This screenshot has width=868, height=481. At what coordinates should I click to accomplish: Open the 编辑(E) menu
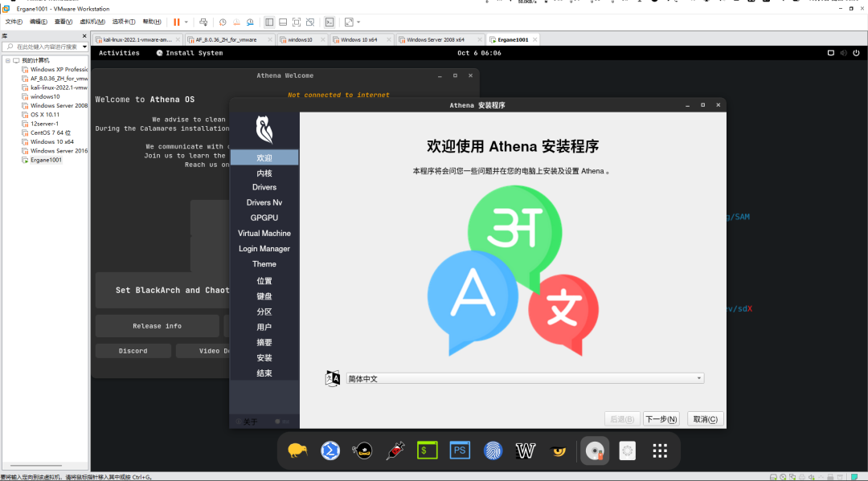tap(39, 22)
